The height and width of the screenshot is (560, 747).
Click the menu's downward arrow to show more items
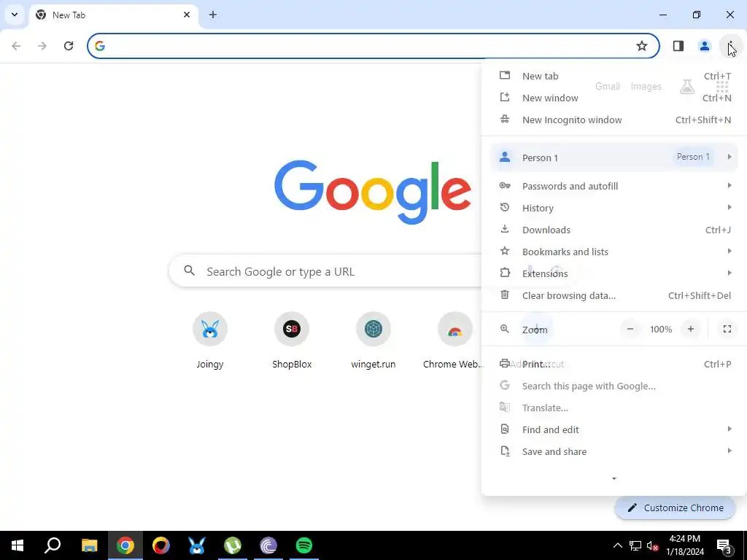(614, 478)
